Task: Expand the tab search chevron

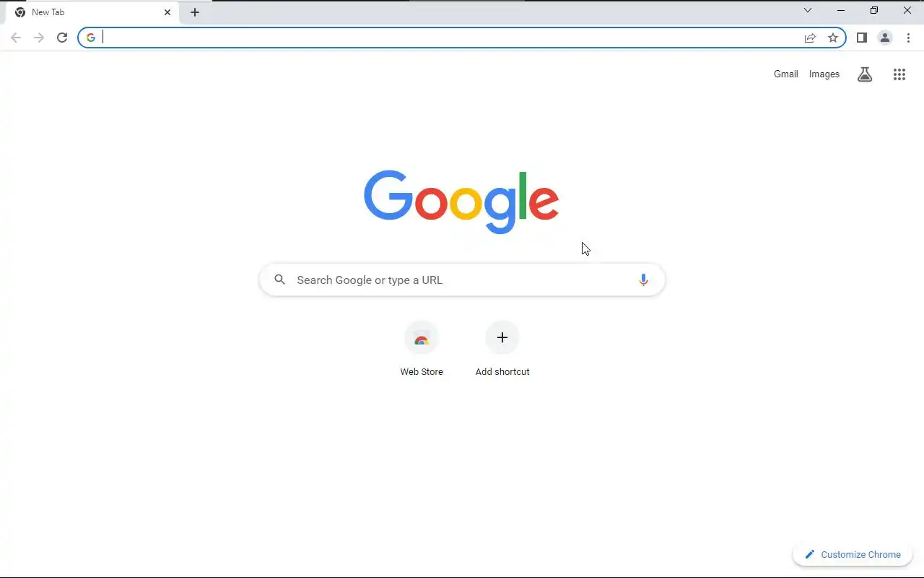Action: pos(808,10)
